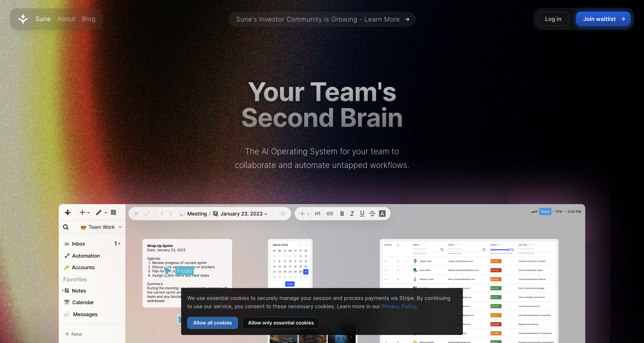This screenshot has height=343, width=644.
Task: Open the 75% zoom dropdown
Action: click(x=559, y=212)
